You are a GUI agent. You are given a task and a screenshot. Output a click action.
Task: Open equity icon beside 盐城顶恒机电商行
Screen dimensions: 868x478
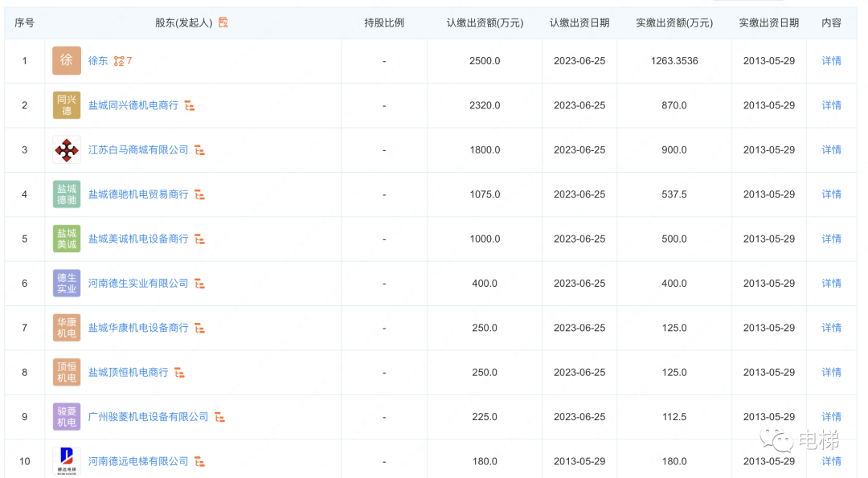pos(179,373)
